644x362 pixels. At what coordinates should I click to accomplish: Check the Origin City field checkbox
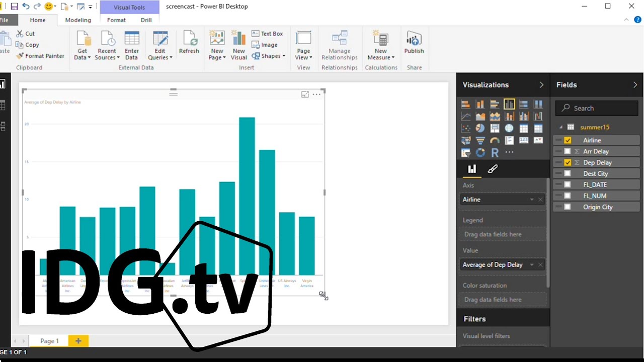point(568,207)
